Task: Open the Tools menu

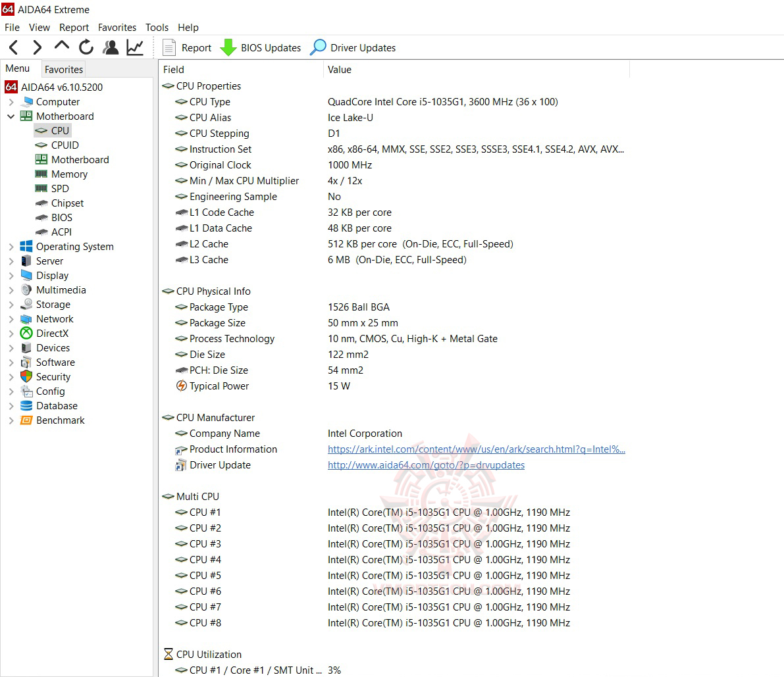Action: click(x=157, y=28)
